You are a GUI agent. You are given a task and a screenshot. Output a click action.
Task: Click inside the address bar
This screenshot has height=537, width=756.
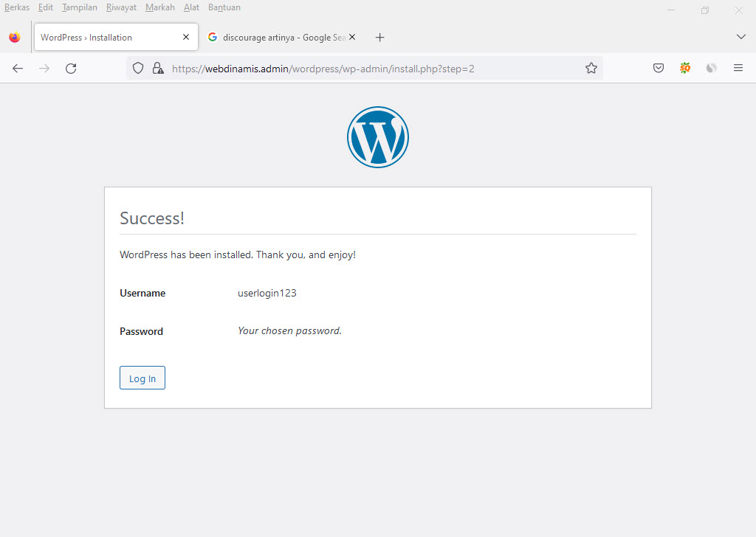[x=369, y=67]
